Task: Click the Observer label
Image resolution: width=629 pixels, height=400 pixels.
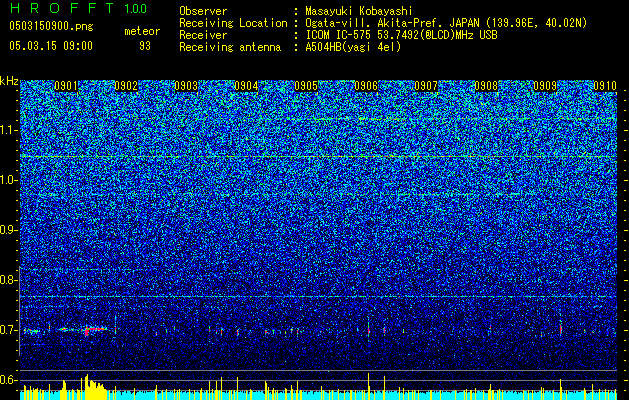Action: 203,11
